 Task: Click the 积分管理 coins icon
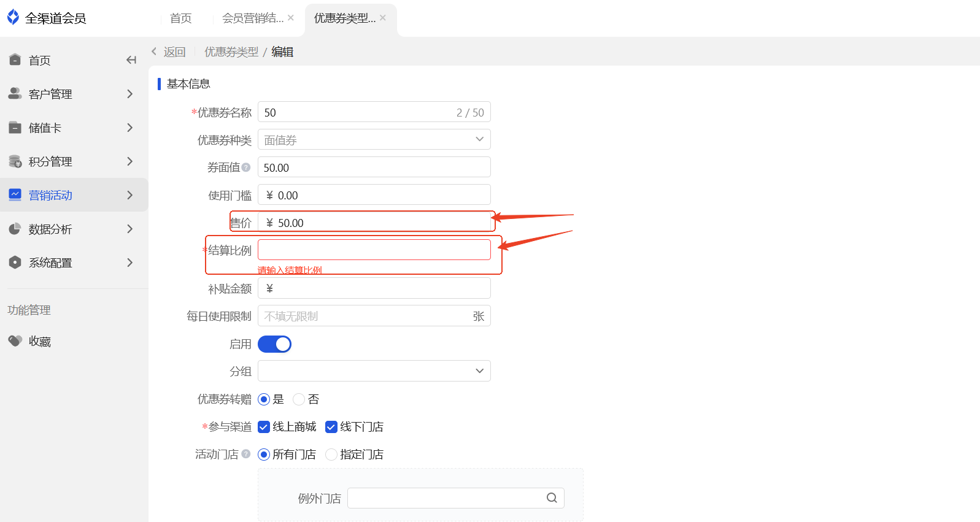(15, 161)
